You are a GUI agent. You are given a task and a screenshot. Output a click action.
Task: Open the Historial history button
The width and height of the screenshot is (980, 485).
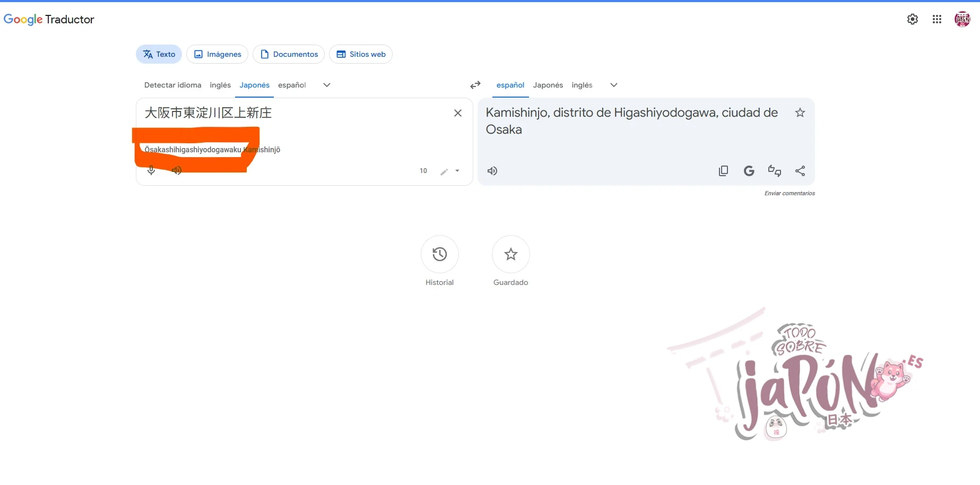(x=440, y=254)
